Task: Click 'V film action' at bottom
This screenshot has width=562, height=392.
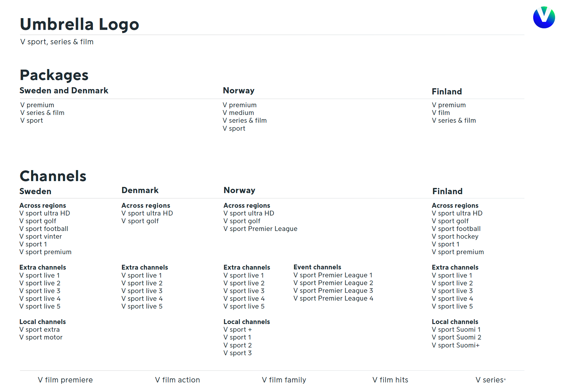Action: pos(177,380)
